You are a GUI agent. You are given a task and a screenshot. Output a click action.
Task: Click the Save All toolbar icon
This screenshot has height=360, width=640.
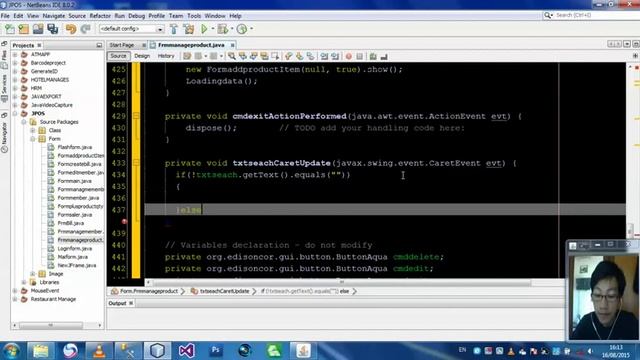point(53,29)
